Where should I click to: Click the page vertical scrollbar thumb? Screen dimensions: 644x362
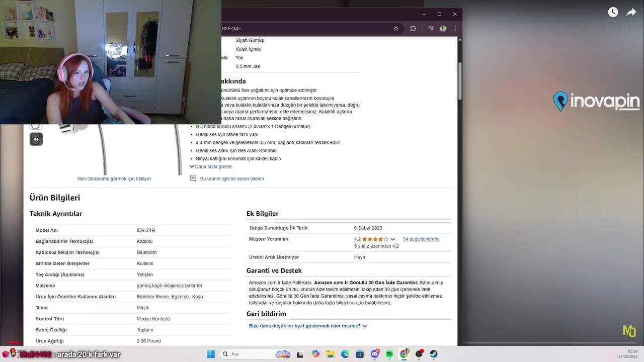tap(460, 80)
